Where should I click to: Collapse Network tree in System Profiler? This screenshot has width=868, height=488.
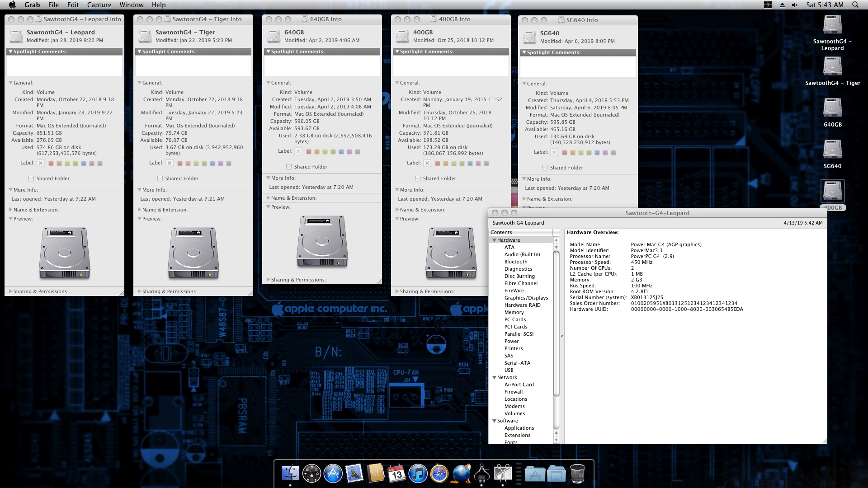coord(494,377)
